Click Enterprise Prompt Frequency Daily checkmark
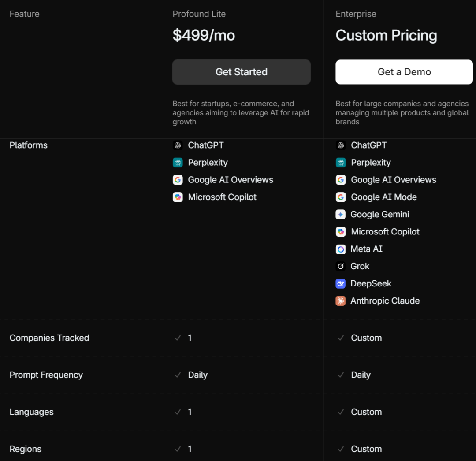This screenshot has height=461, width=476. point(341,375)
